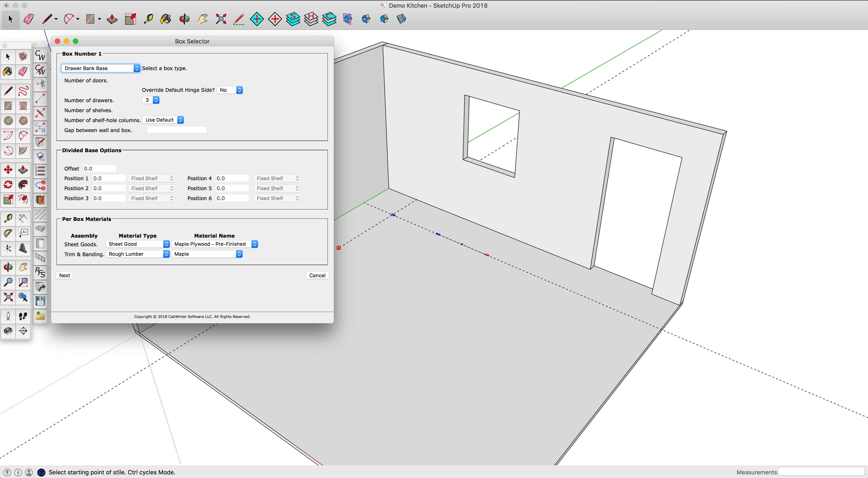Click the gap between wall and box field
868x478 pixels.
[177, 130]
